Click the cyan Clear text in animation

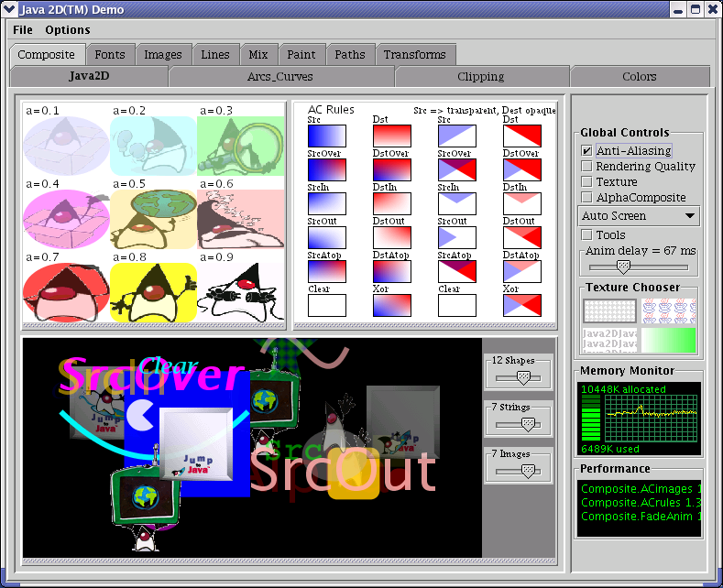tap(169, 366)
